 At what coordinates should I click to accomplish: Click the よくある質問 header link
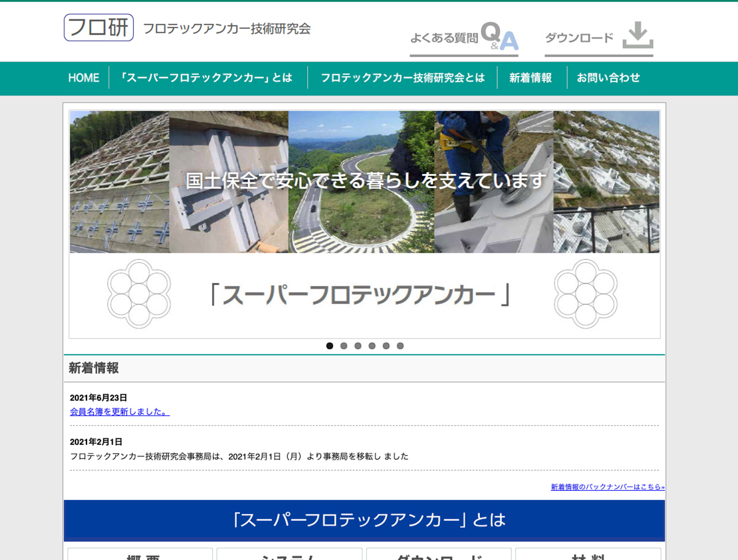444,38
